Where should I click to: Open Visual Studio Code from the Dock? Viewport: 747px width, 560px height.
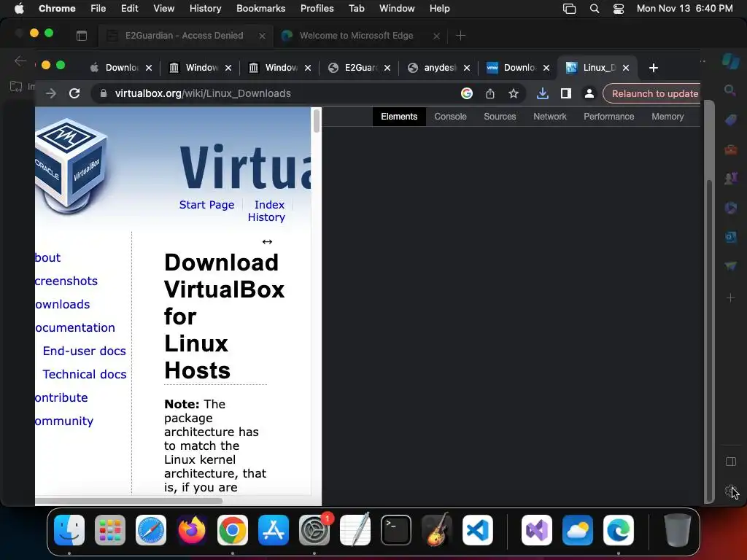pos(477,530)
